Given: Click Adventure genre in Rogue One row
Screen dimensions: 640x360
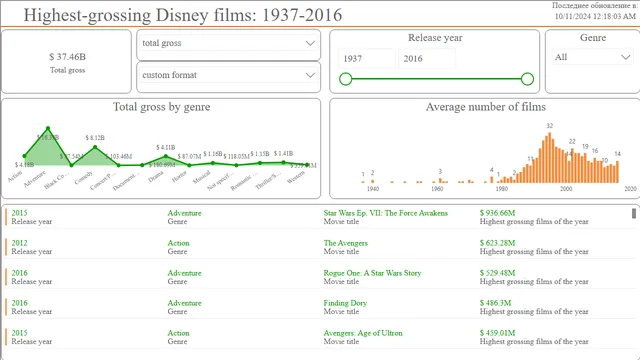Looking at the screenshot, I should [x=184, y=273].
